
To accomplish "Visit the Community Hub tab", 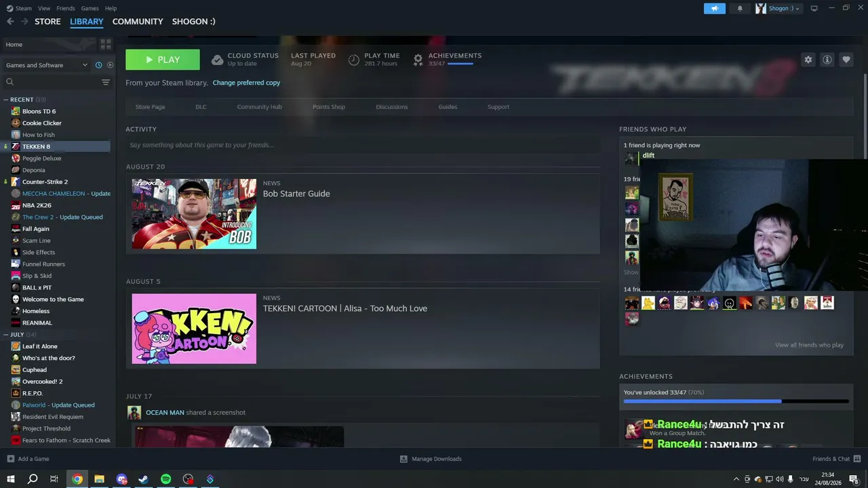I will click(x=259, y=107).
